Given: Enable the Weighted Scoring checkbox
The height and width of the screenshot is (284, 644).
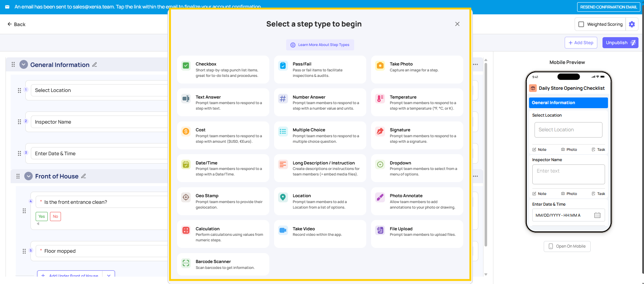Looking at the screenshot, I should [581, 24].
